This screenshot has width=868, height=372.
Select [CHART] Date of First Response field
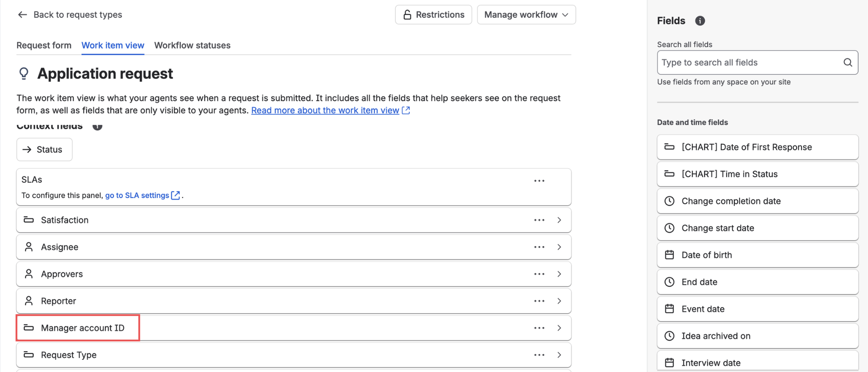(x=757, y=147)
